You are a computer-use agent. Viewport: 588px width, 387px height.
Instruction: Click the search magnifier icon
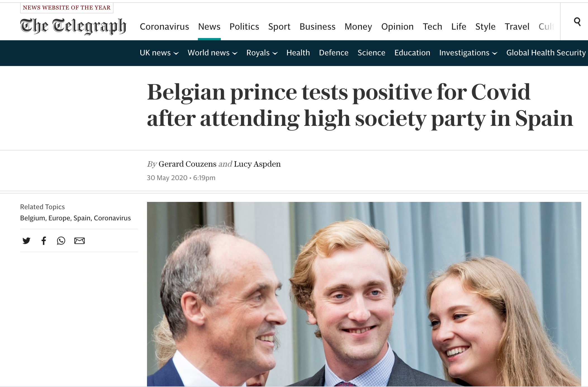[x=577, y=22]
